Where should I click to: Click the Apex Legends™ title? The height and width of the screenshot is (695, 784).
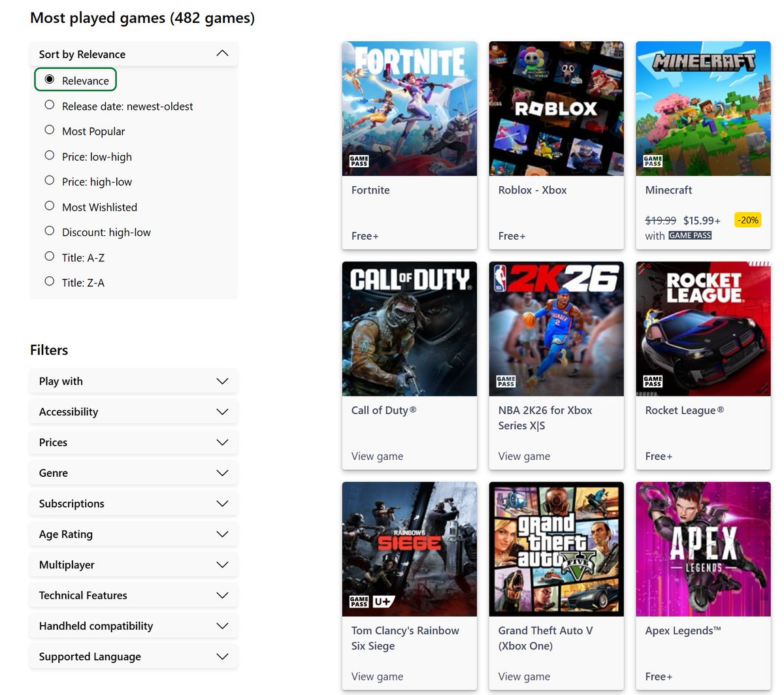pos(683,630)
